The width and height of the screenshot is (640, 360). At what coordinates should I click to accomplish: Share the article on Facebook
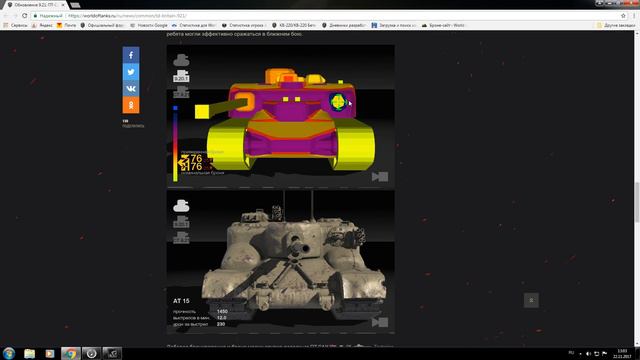131,55
